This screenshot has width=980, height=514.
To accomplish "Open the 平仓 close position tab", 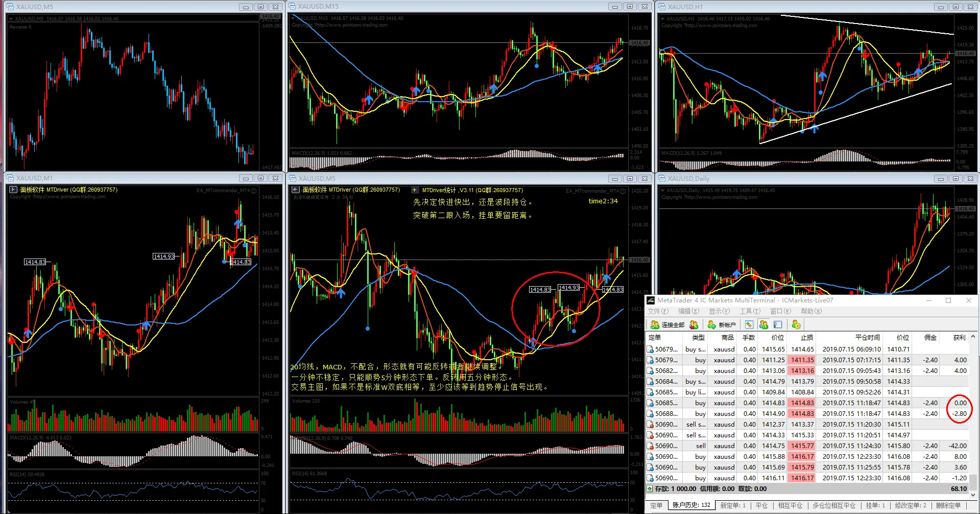I will [761, 505].
